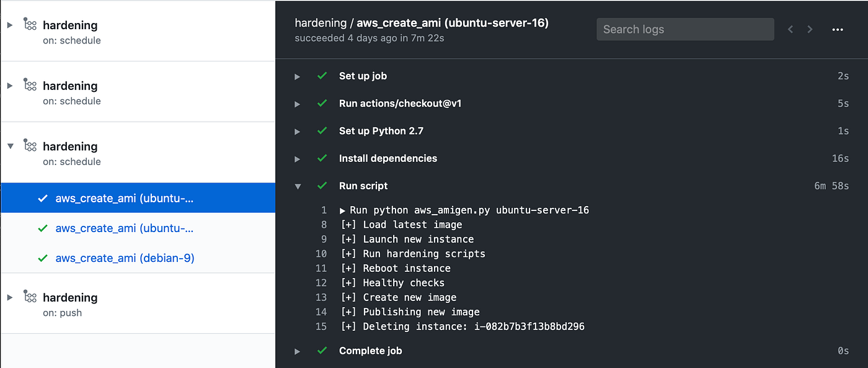This screenshot has height=368, width=868.
Task: Open the three-dots log options menu
Action: (838, 29)
